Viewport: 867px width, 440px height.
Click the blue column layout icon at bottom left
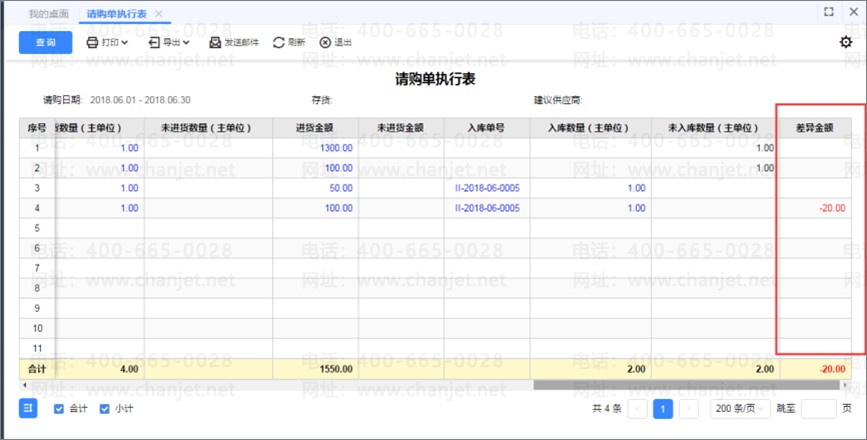(x=29, y=408)
